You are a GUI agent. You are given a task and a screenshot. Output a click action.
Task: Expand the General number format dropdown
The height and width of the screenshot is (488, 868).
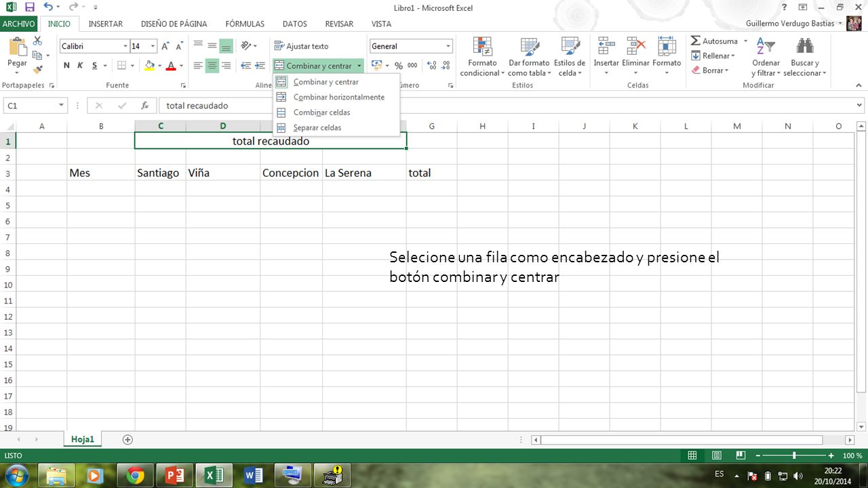click(448, 46)
